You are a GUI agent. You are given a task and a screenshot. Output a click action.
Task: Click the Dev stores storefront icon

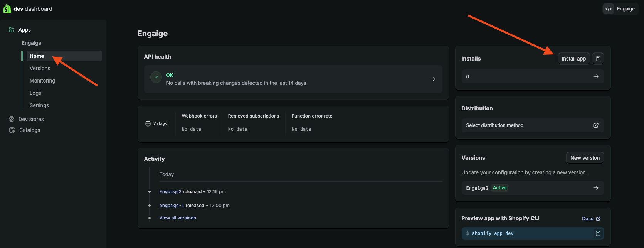pyautogui.click(x=12, y=119)
